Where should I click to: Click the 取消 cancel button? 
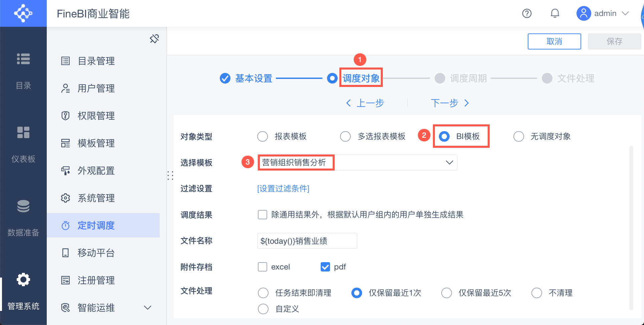click(554, 41)
